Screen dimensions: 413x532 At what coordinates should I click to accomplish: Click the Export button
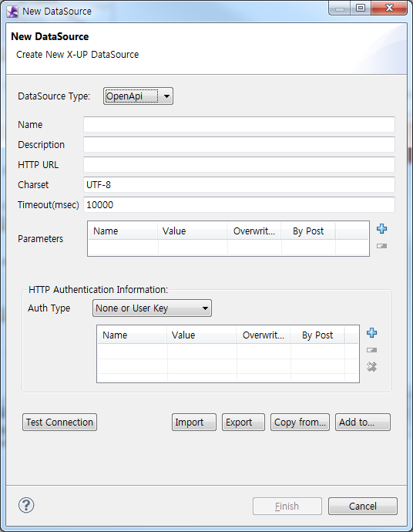(x=243, y=422)
